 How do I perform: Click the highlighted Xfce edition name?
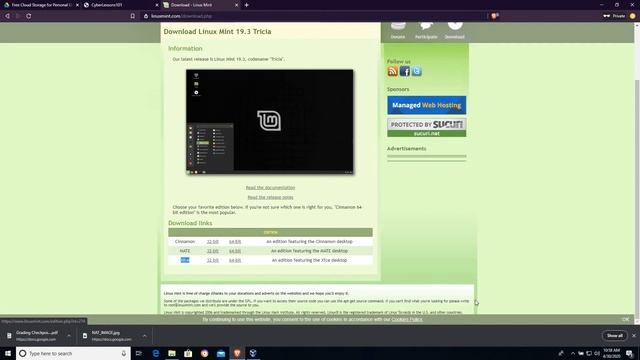(185, 260)
